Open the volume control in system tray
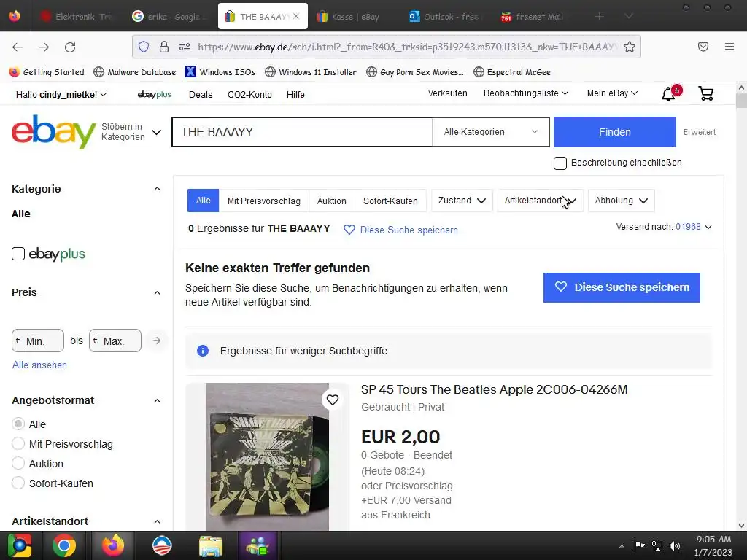Image resolution: width=747 pixels, height=560 pixels. pyautogui.click(x=675, y=545)
